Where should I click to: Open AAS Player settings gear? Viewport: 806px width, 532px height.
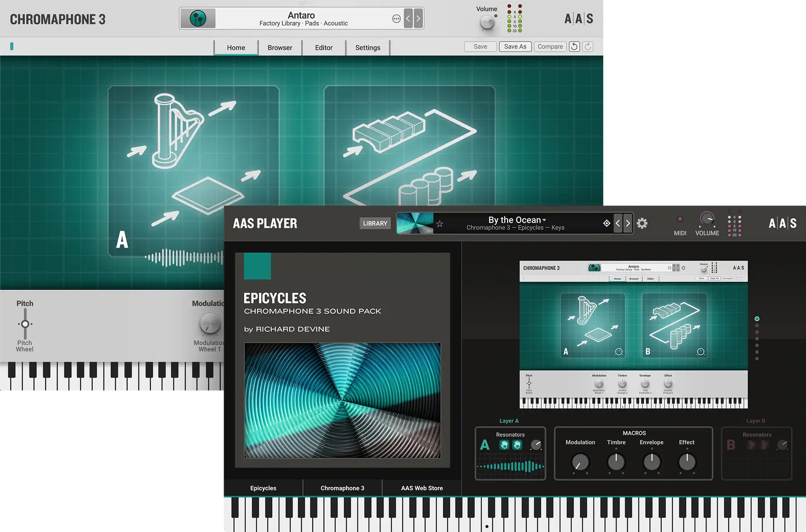(x=642, y=223)
